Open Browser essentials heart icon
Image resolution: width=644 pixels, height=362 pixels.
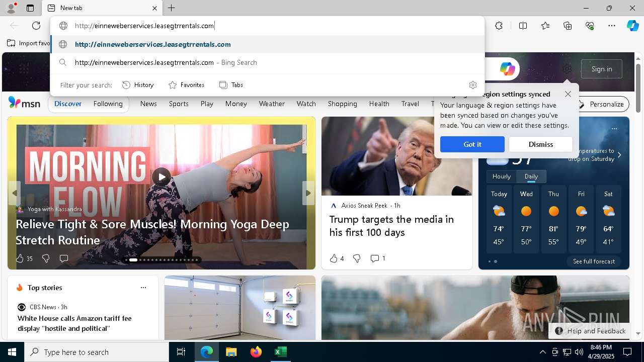(x=590, y=26)
